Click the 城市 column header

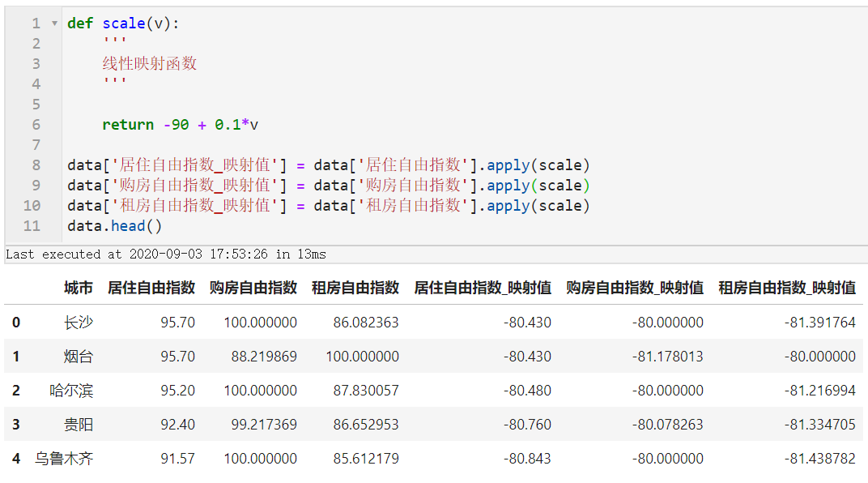[x=78, y=288]
